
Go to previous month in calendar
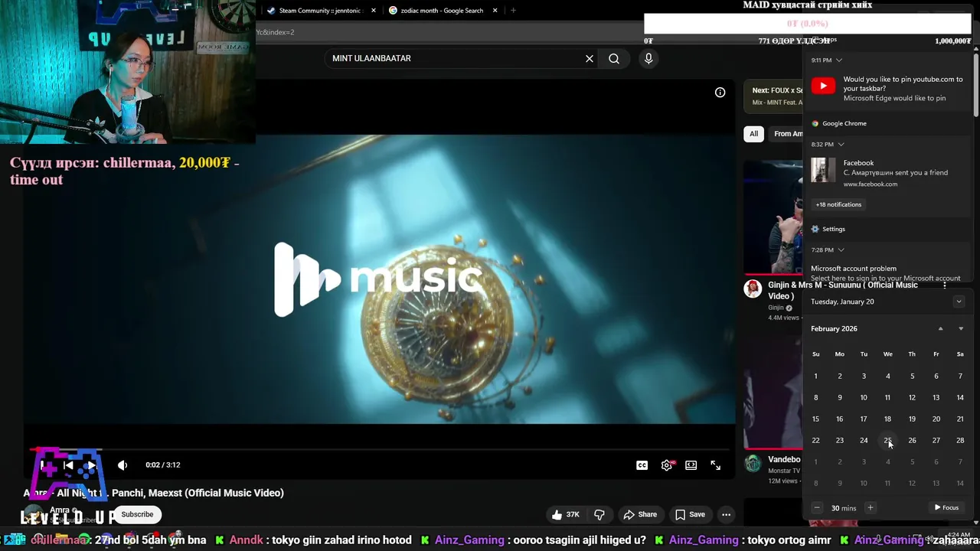(x=940, y=328)
